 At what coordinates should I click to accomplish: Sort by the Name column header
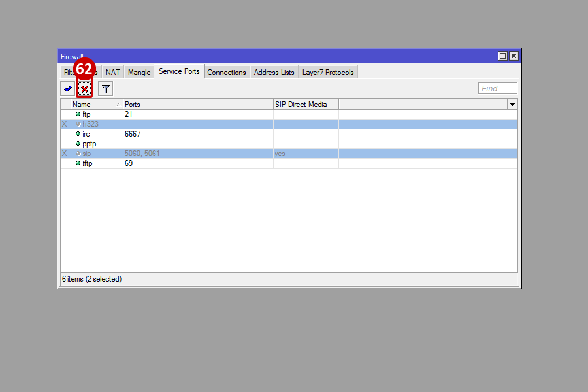[x=97, y=105]
